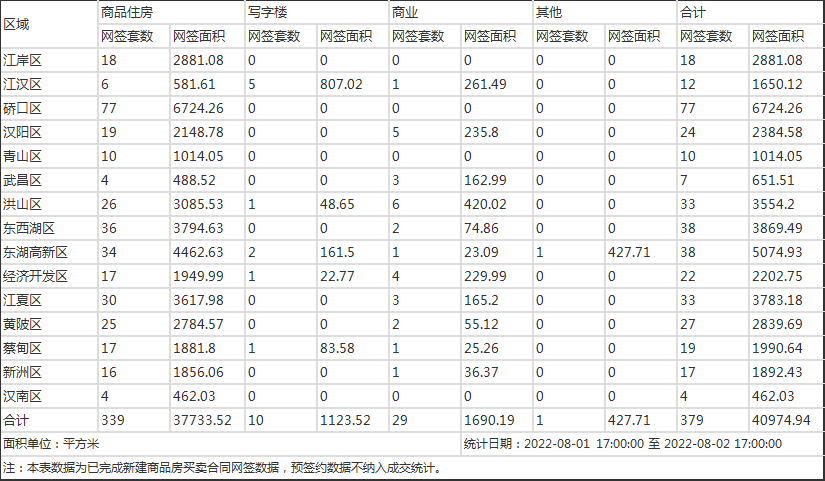
Task: Select the 汉阳区 row label
Action: [22, 132]
